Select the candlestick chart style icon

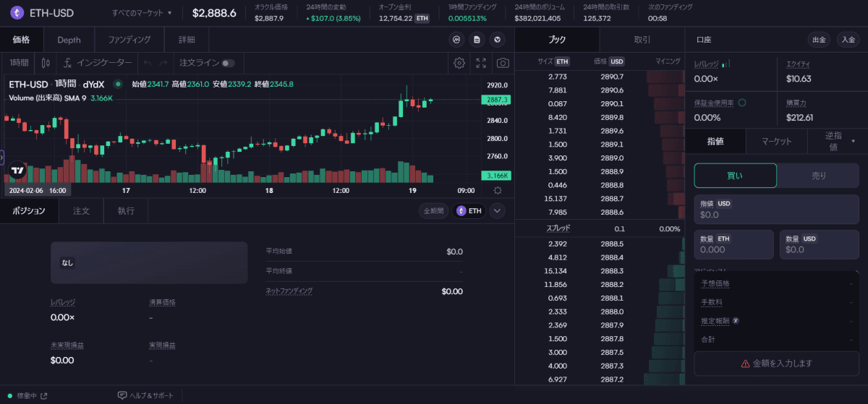click(x=46, y=63)
